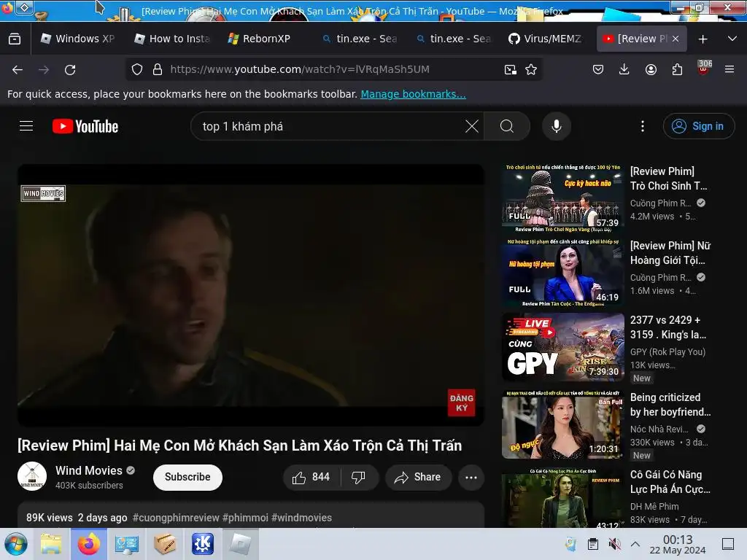
Task: Open YouTube guide hamburger menu
Action: (x=26, y=126)
